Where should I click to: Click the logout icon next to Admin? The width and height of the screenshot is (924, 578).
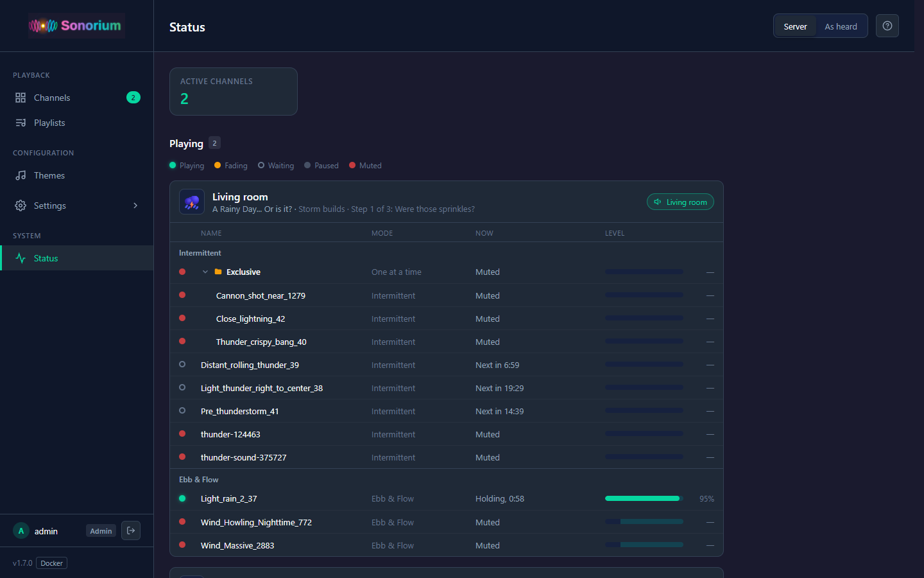coord(131,530)
